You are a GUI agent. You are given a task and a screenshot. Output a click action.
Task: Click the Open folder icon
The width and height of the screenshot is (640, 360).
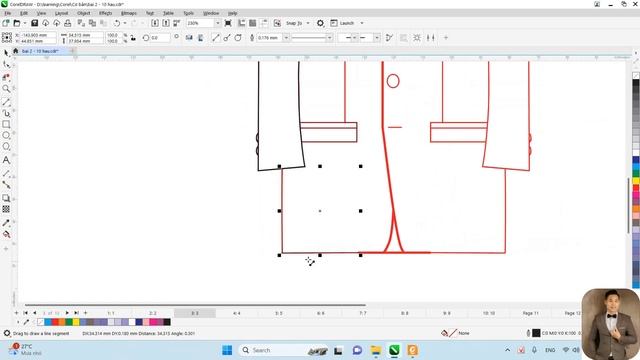coord(17,23)
